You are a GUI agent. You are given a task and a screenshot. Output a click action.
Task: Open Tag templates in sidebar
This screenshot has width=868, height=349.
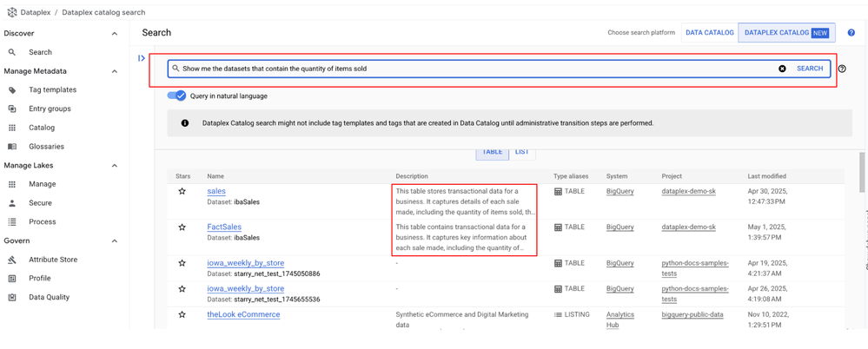53,89
